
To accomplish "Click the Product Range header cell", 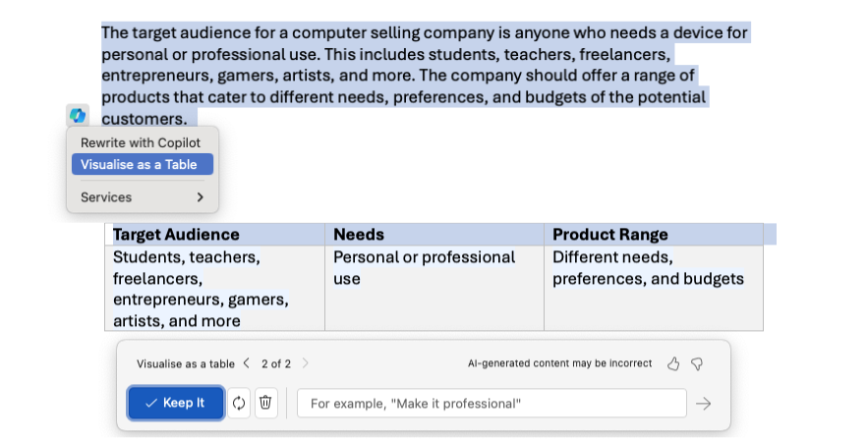I will coord(653,235).
